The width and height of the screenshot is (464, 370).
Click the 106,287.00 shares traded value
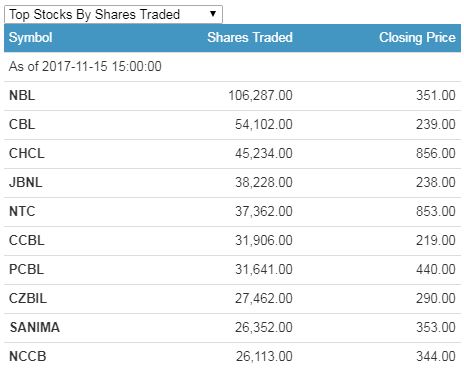[x=260, y=95]
